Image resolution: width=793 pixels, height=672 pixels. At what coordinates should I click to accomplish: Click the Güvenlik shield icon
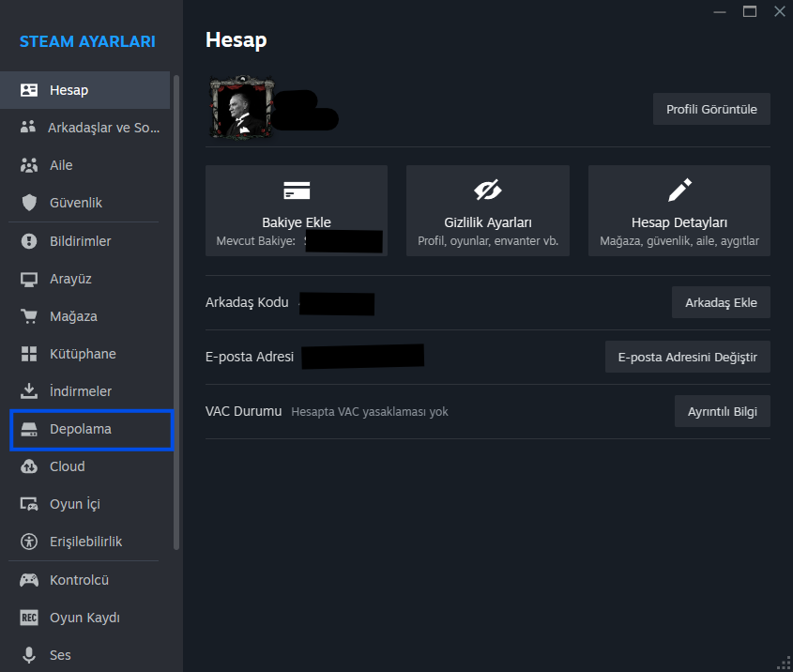tap(29, 203)
